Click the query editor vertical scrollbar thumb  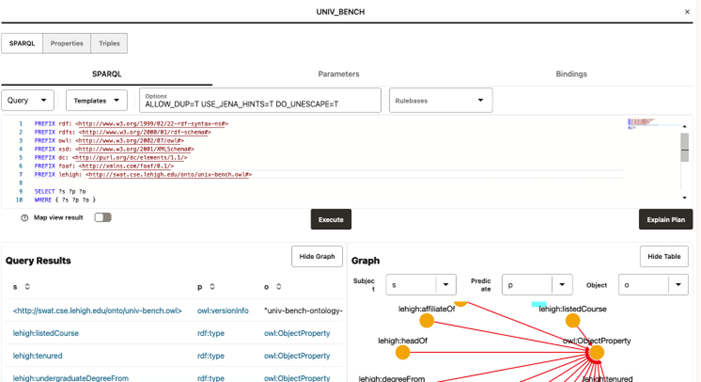point(684,148)
